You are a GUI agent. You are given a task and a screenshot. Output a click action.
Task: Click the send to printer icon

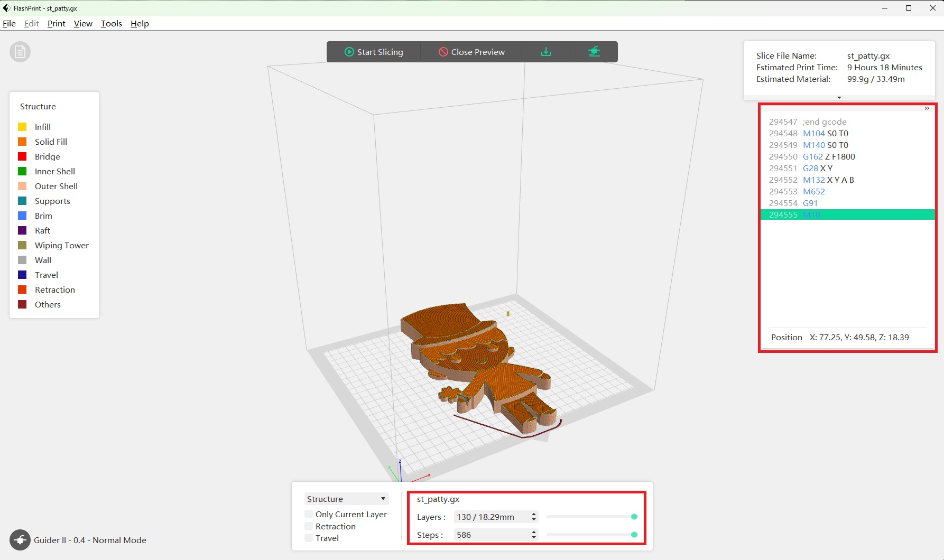(x=594, y=52)
